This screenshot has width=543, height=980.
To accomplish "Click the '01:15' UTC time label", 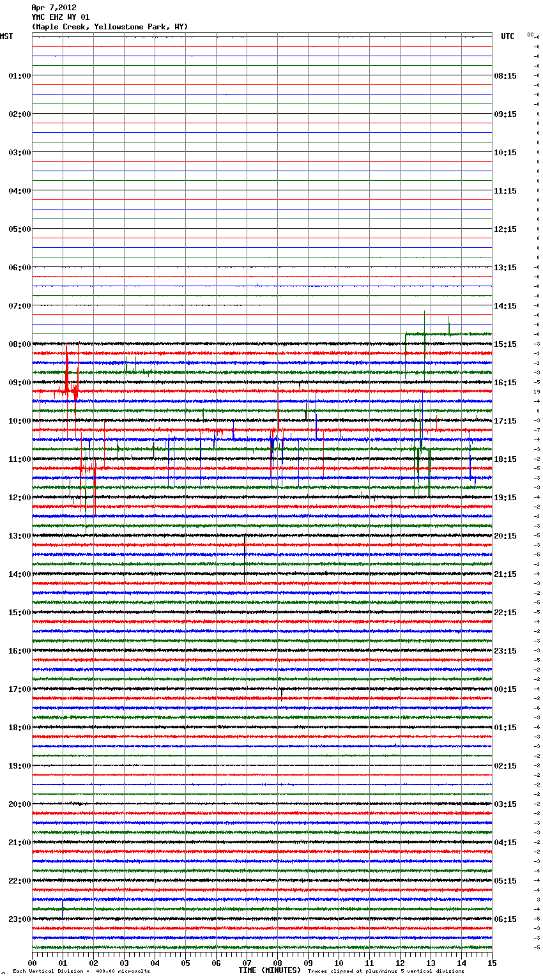I will click(x=505, y=728).
